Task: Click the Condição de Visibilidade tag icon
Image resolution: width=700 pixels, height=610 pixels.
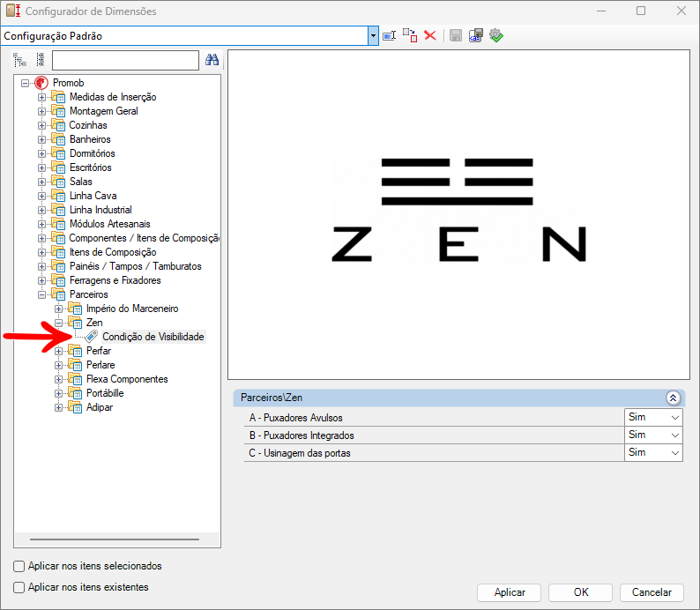Action: coord(92,337)
